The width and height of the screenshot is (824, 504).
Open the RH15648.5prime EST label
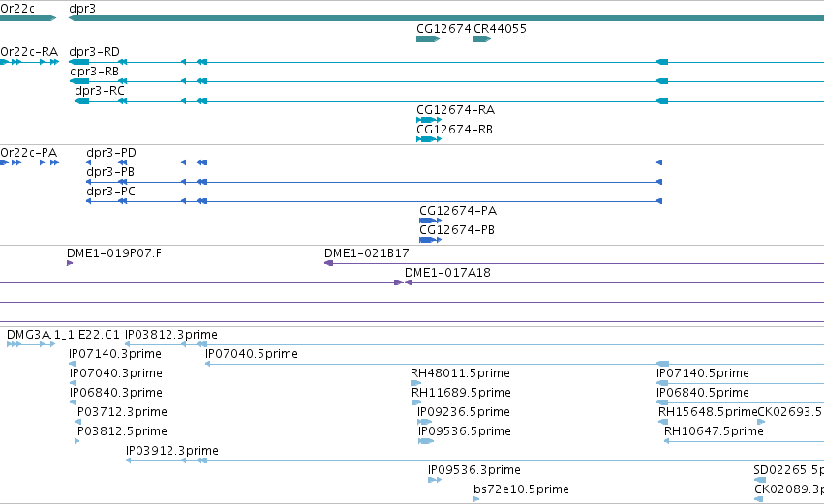(708, 413)
